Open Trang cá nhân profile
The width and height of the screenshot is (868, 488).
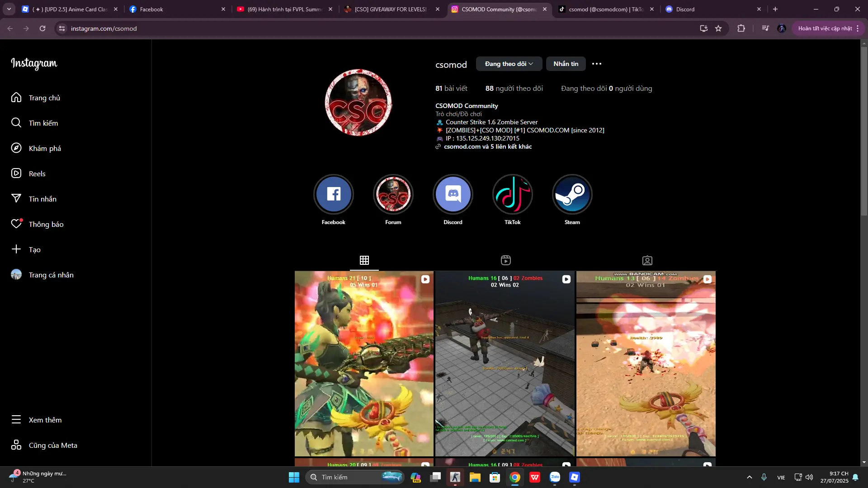tap(42, 275)
